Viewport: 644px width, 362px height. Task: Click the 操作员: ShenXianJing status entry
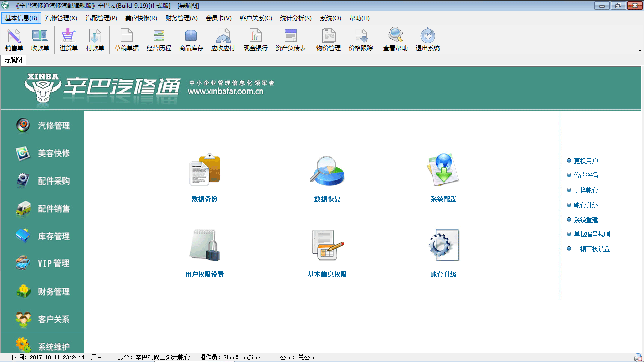pos(230,358)
